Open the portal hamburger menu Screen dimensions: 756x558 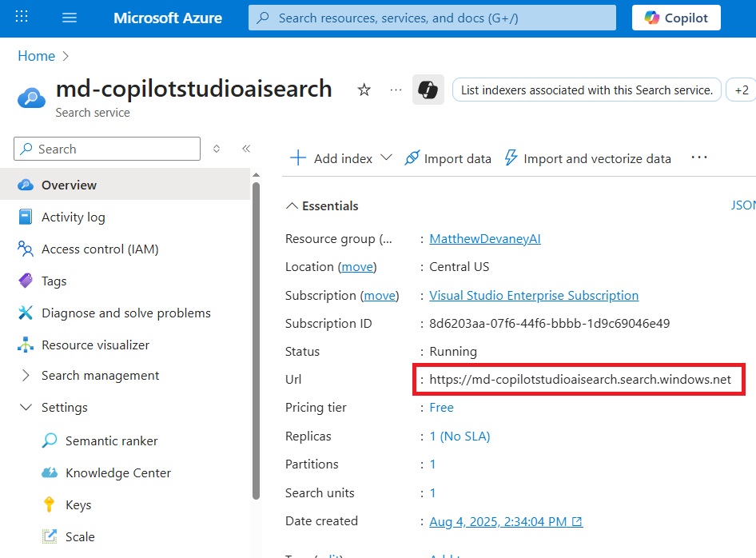coord(70,18)
